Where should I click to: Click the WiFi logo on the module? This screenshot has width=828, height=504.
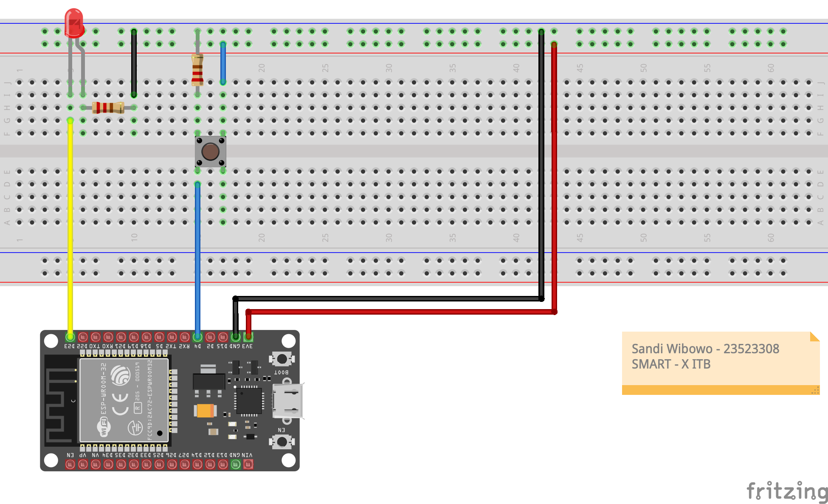click(104, 427)
